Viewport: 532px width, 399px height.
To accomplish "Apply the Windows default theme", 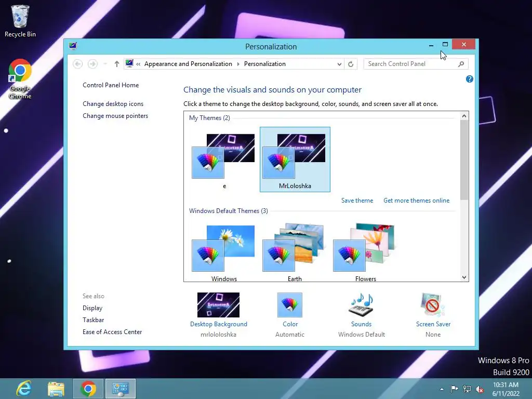I will coord(224,252).
